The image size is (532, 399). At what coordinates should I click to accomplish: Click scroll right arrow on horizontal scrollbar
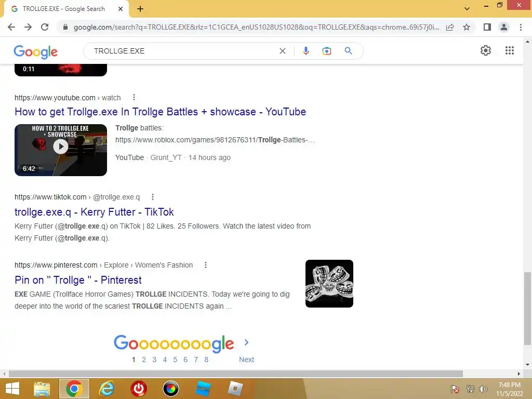[x=519, y=374]
